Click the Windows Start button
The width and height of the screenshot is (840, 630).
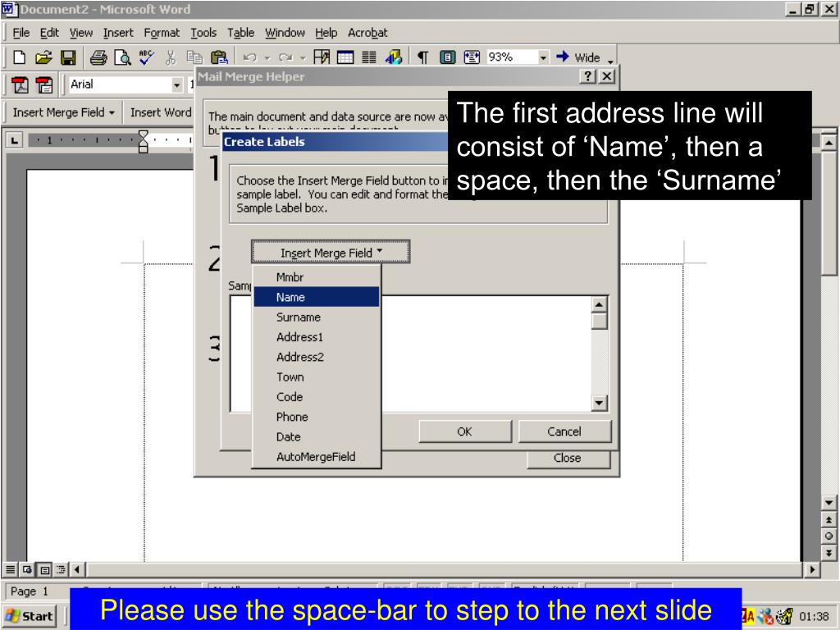pyautogui.click(x=30, y=616)
